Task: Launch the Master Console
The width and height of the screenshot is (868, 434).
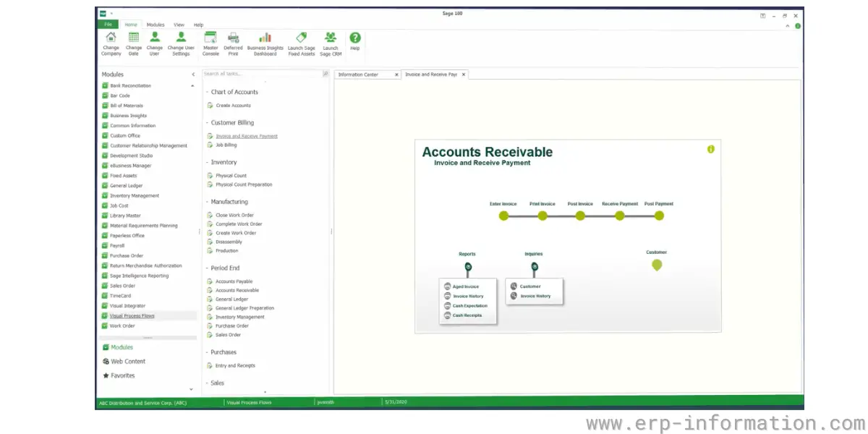Action: tap(210, 43)
